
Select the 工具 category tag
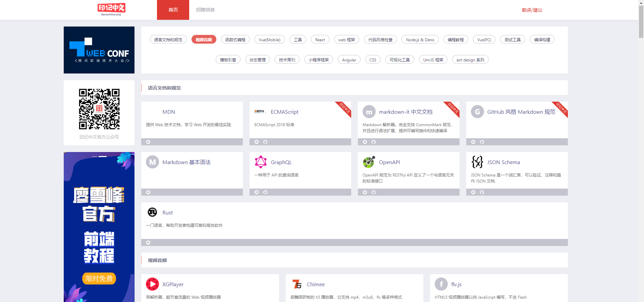tap(298, 40)
